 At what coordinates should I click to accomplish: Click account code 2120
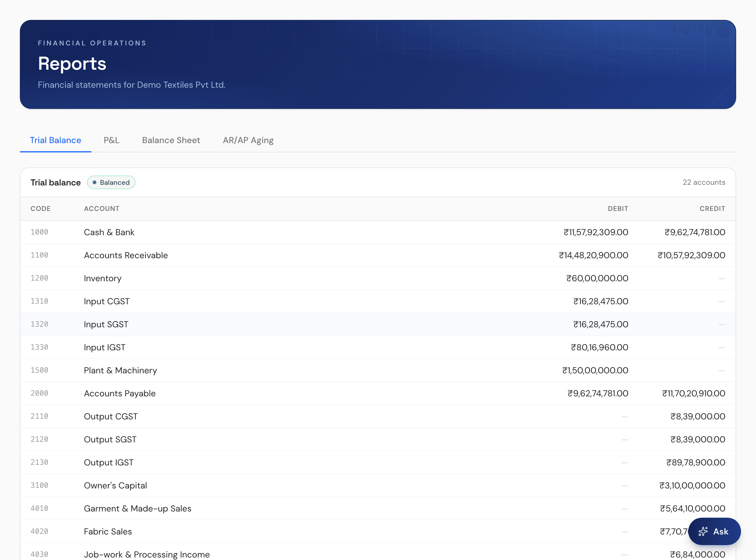39,440
